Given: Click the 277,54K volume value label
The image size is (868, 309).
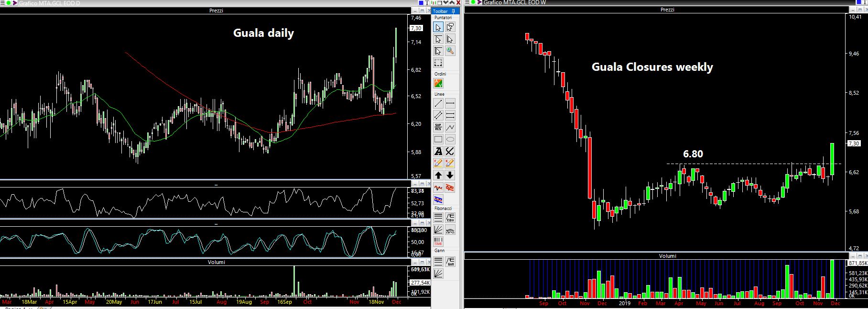Looking at the screenshot, I should click(421, 283).
